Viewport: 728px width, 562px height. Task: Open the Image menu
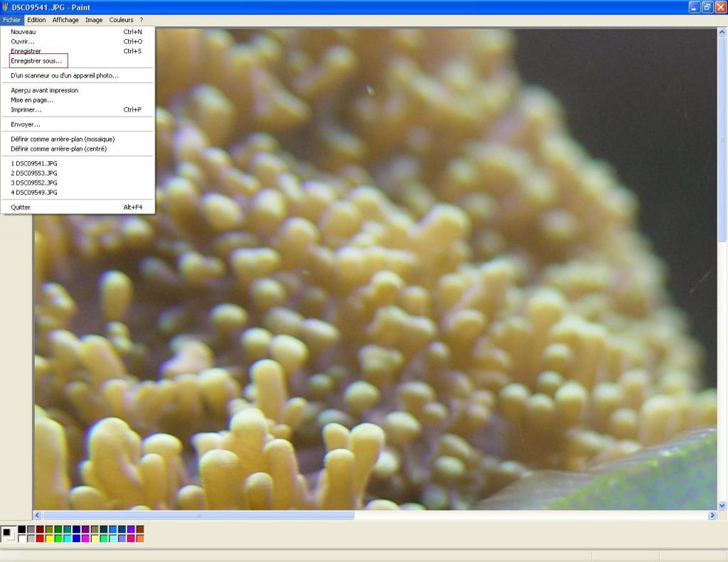click(94, 20)
